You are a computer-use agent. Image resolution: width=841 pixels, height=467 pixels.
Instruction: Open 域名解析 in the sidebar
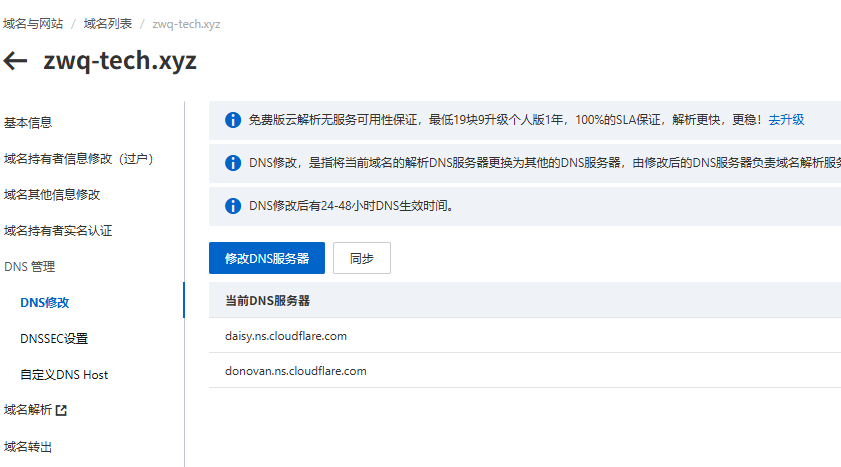pyautogui.click(x=28, y=410)
